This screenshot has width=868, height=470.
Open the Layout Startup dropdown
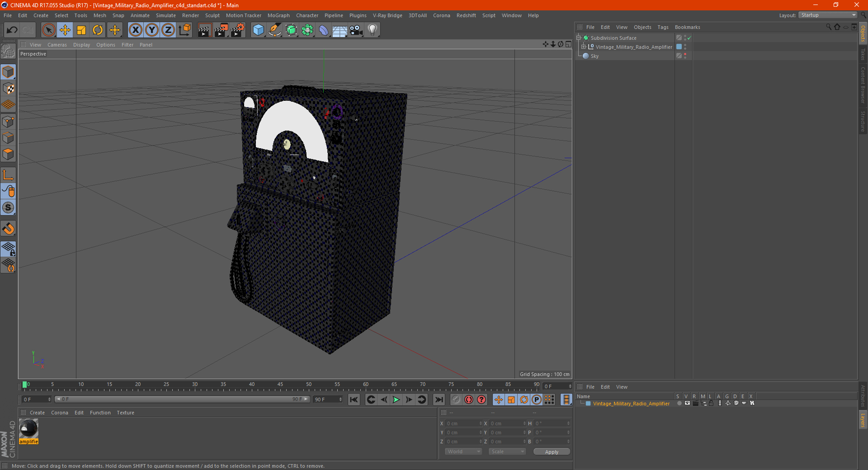(828, 15)
